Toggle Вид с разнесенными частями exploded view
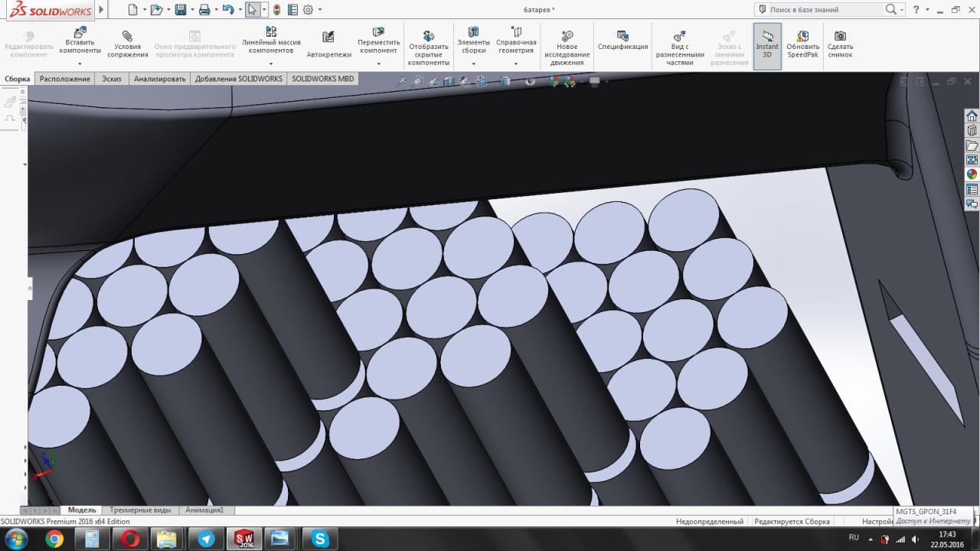Screen dimensions: 980x551 679,48
